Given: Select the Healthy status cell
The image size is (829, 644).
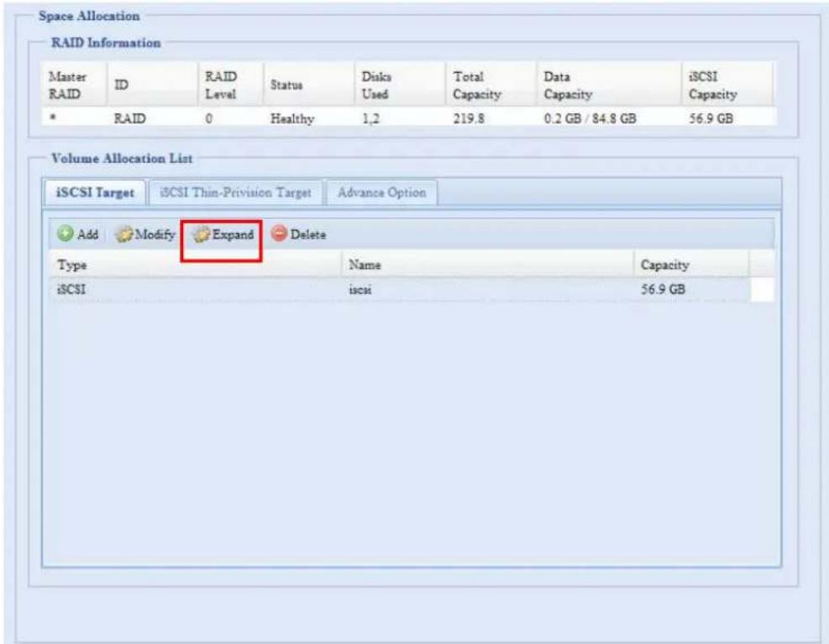Looking at the screenshot, I should (x=308, y=118).
